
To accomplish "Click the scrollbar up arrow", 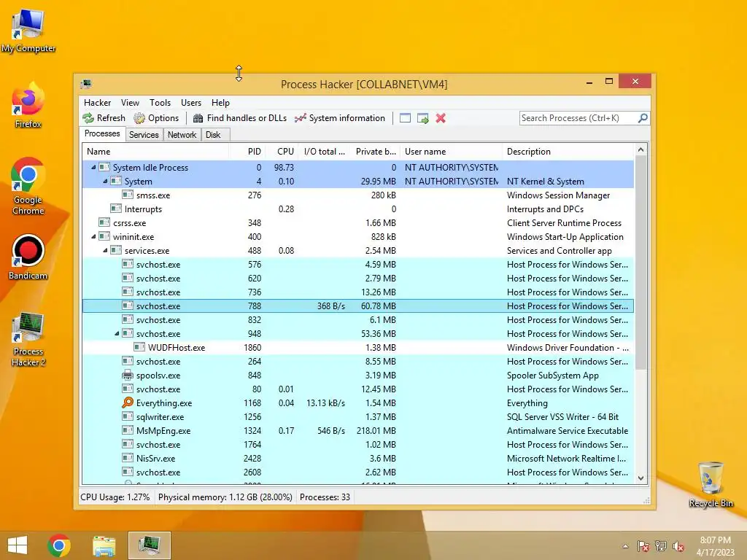I will tap(640, 149).
